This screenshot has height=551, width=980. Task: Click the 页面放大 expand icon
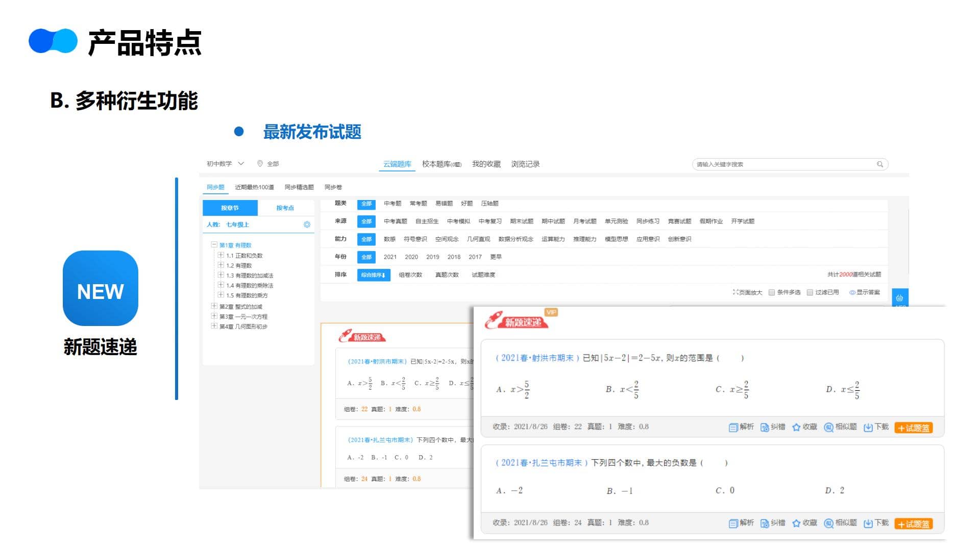click(736, 292)
